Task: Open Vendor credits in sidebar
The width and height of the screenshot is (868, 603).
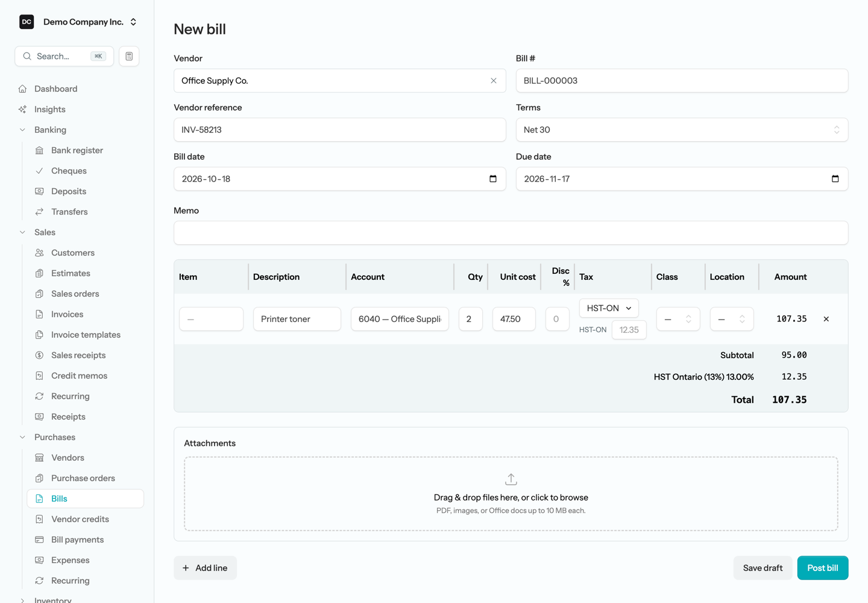Action: (x=86, y=519)
